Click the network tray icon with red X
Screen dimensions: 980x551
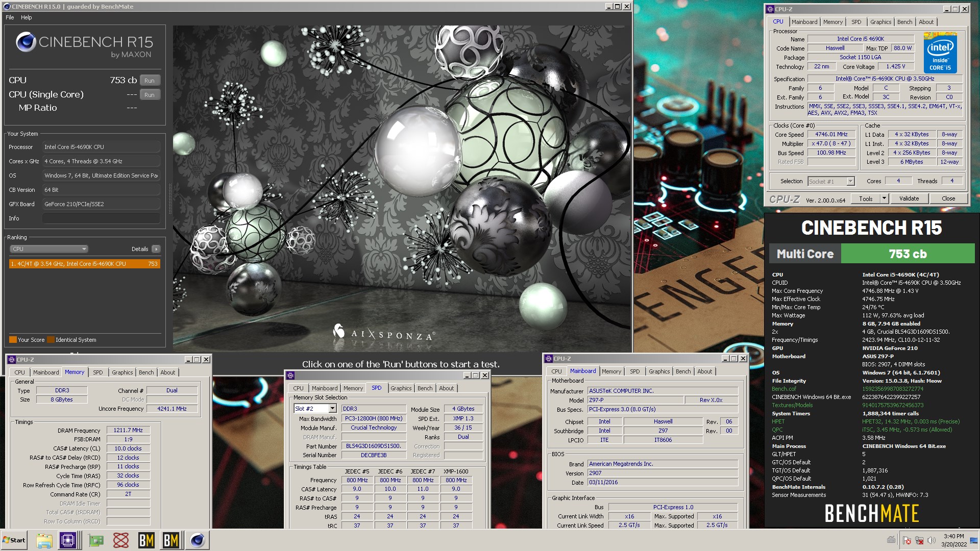coord(919,540)
